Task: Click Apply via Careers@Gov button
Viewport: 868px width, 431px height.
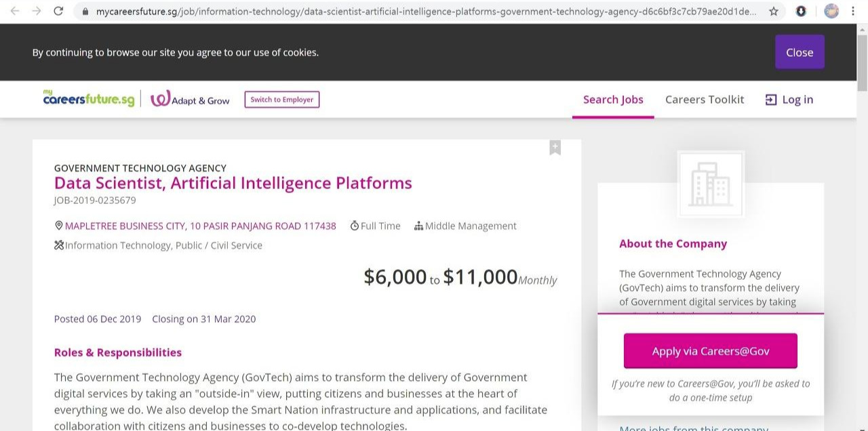Action: click(710, 351)
